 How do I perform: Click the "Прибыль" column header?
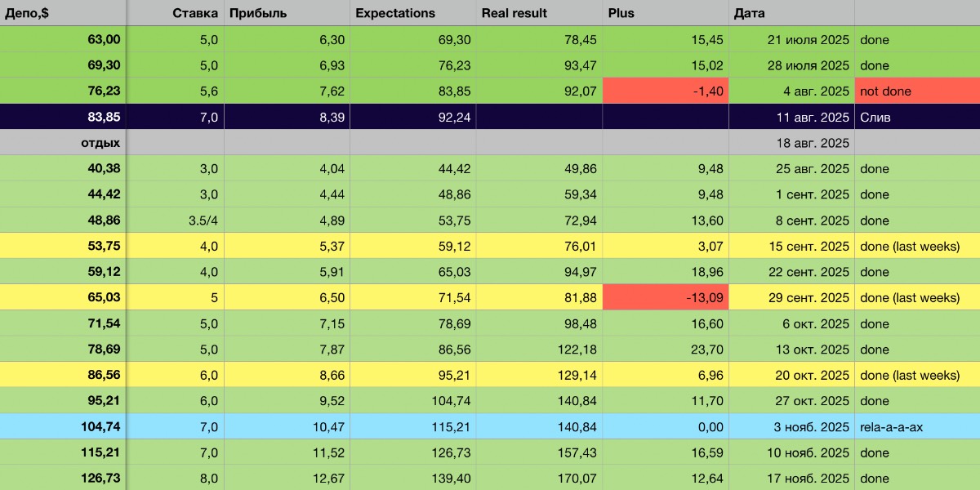tap(287, 13)
